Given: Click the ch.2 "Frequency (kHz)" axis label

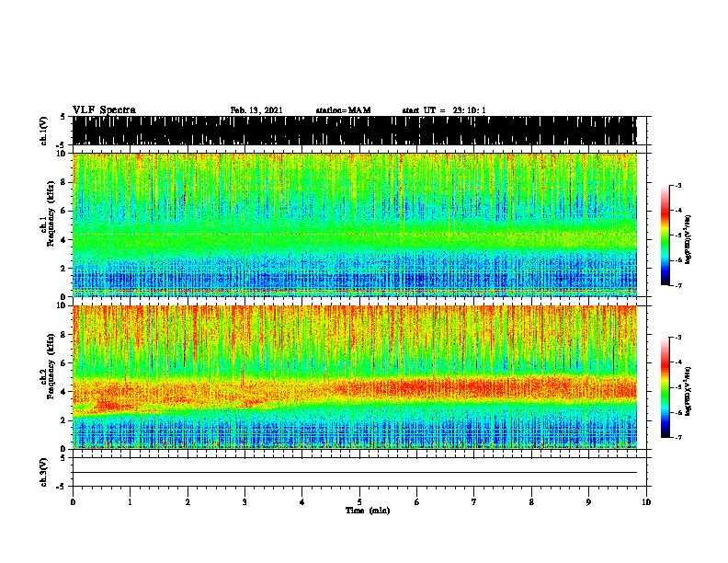Looking at the screenshot, I should coord(51,366).
